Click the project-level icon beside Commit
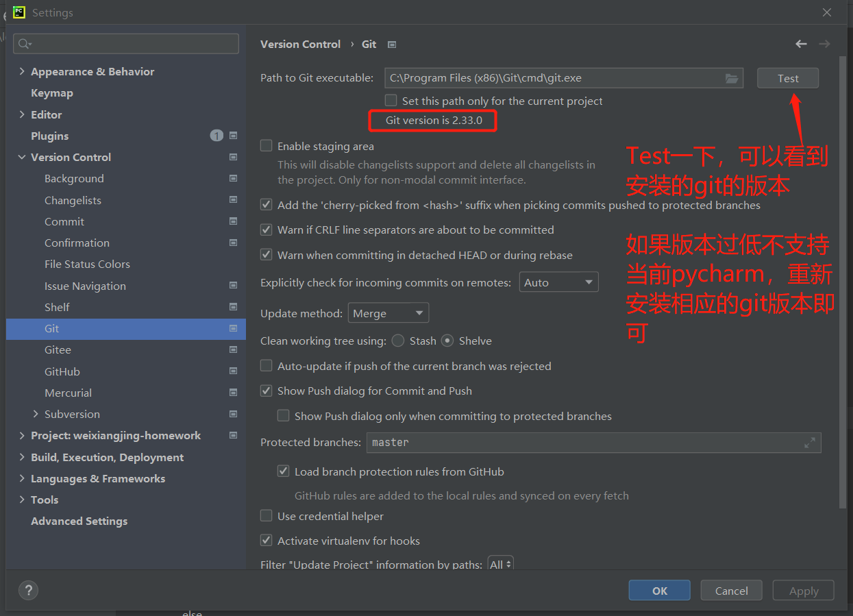 click(233, 221)
